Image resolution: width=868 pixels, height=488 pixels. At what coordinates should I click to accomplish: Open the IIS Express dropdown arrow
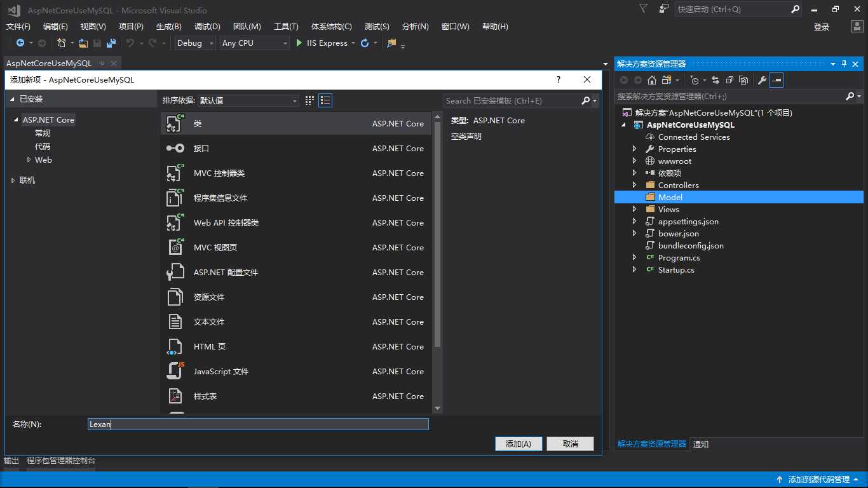[353, 43]
